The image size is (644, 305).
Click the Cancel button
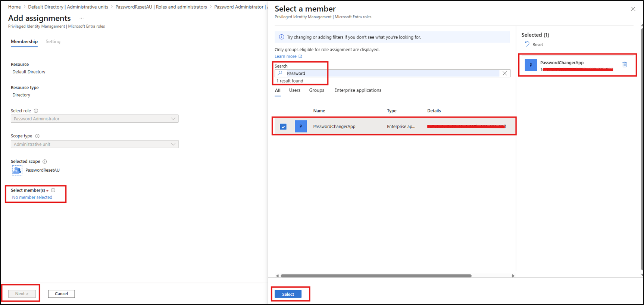61,294
